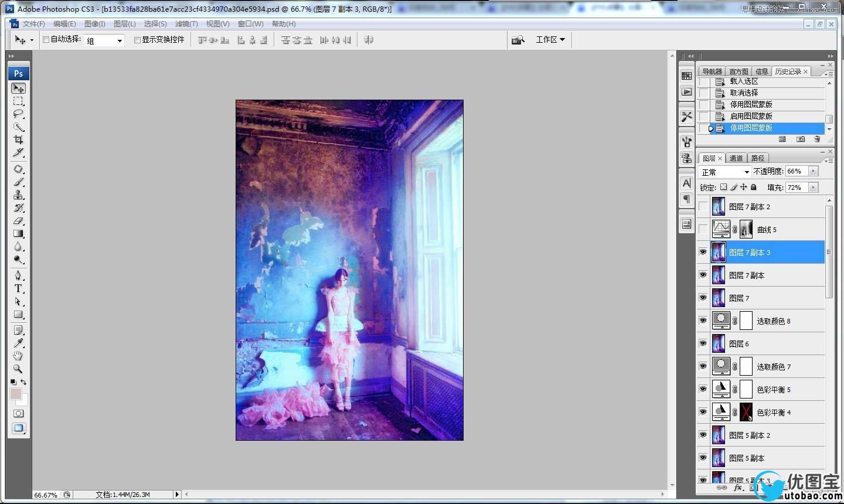Hide the 色彩平衡 4 layer

[703, 412]
